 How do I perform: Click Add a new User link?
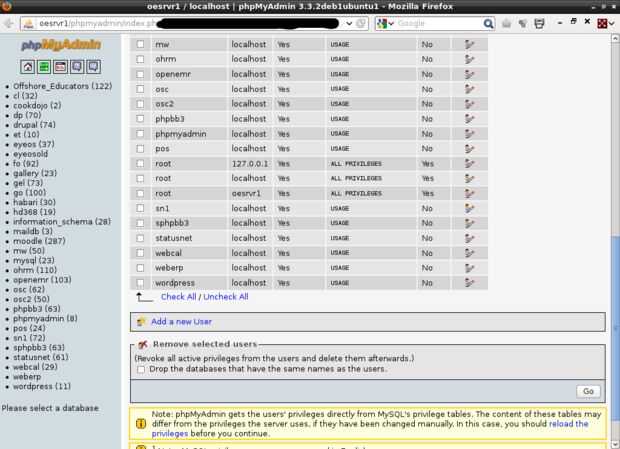click(181, 322)
